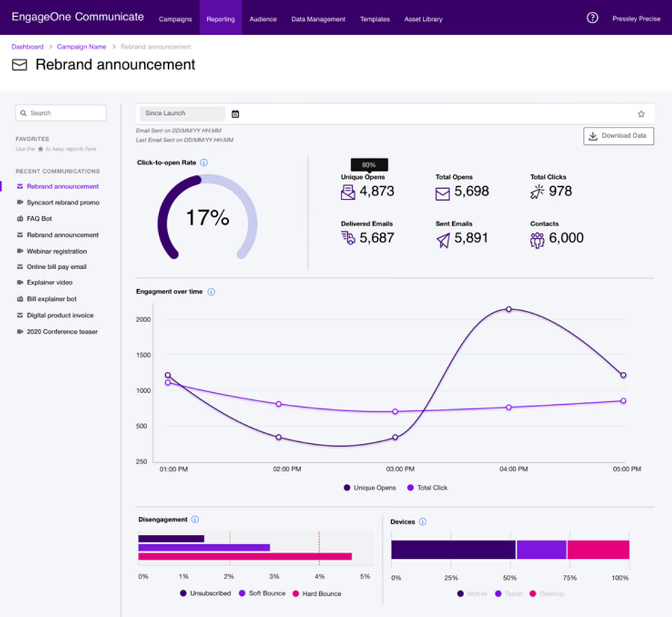
Task: Click the Engagement over time info icon
Action: tap(211, 291)
